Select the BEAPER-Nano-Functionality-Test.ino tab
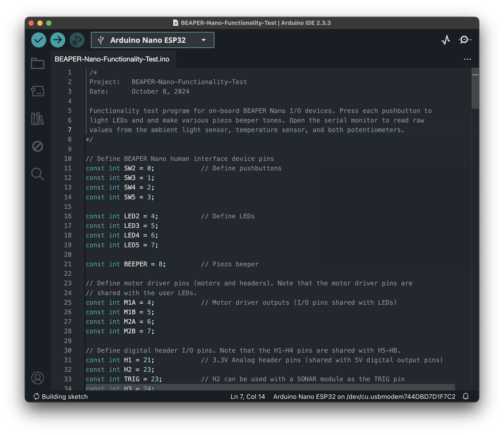The image size is (504, 435). (112, 59)
